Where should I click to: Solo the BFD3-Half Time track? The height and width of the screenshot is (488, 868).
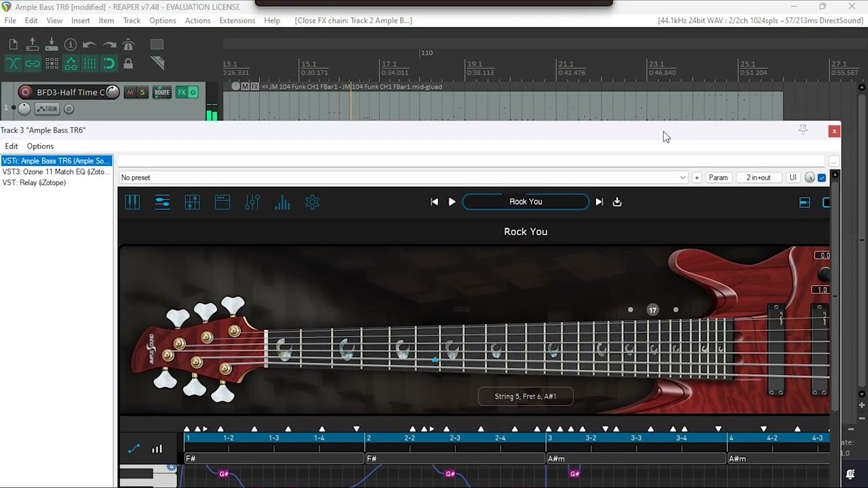pyautogui.click(x=142, y=92)
